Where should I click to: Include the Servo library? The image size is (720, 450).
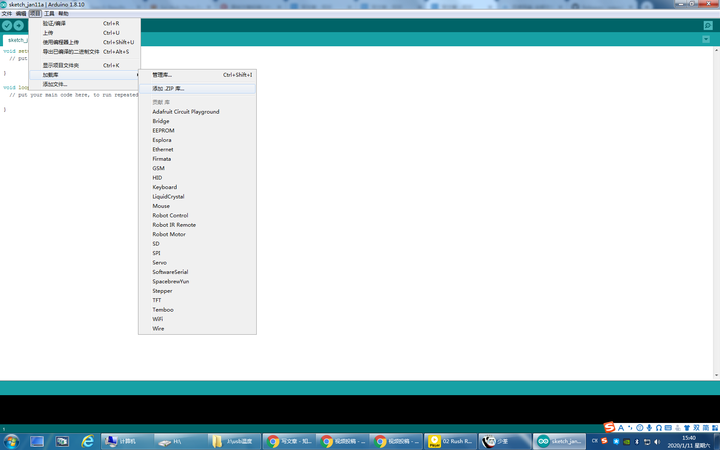tap(197, 263)
